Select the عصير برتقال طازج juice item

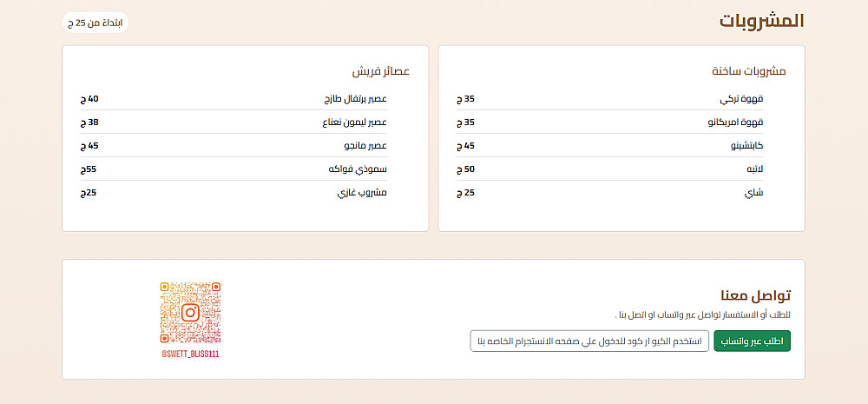[354, 99]
